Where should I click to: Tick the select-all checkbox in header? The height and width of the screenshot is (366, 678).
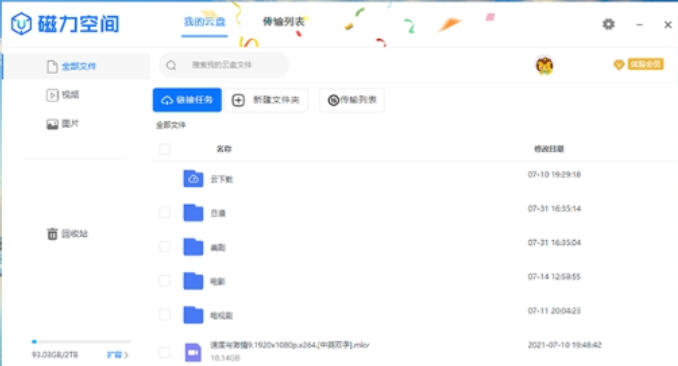164,149
